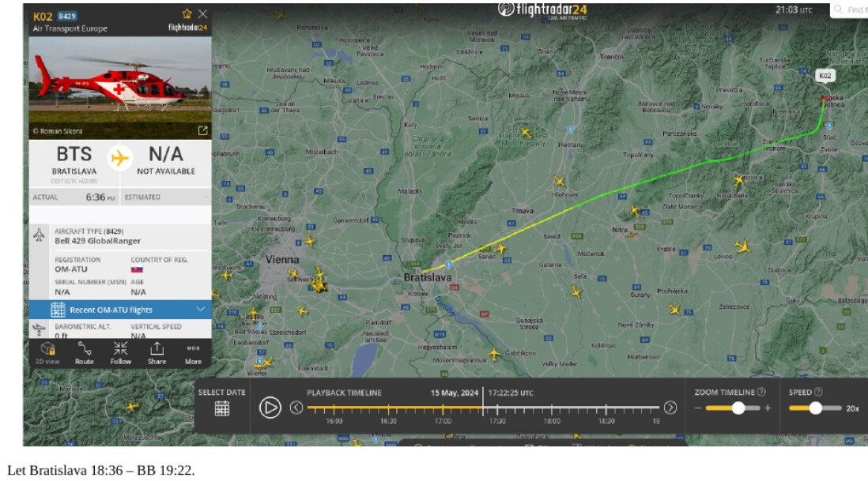Expand Recent OM-ATU flights section
The height and width of the screenshot is (481, 868).
120,310
